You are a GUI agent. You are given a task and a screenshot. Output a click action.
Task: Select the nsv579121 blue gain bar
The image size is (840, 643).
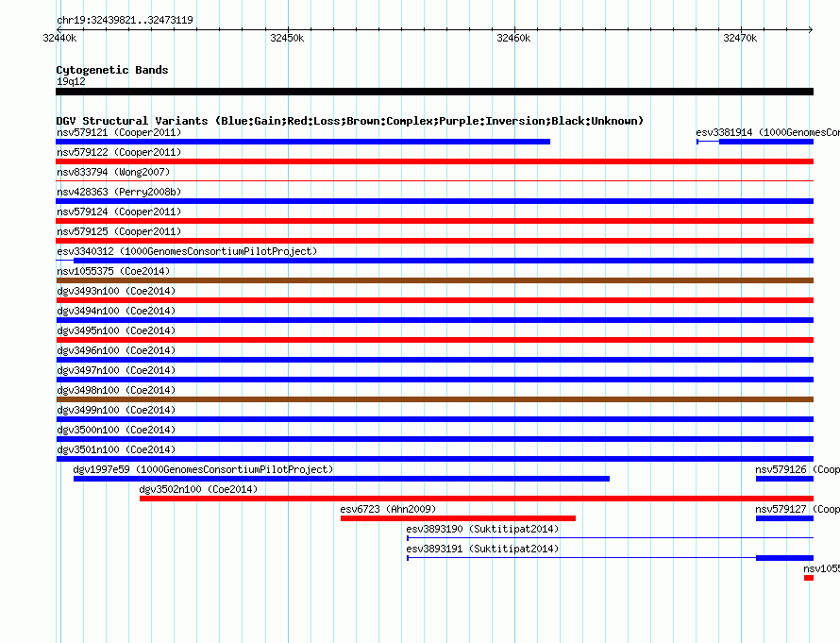303,142
